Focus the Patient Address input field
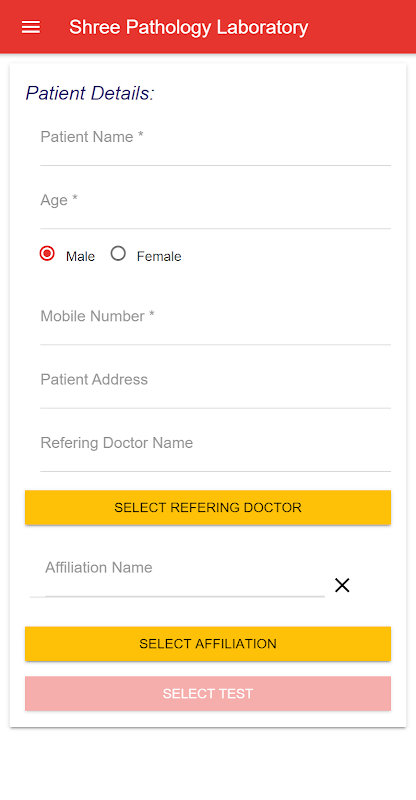 (215, 387)
